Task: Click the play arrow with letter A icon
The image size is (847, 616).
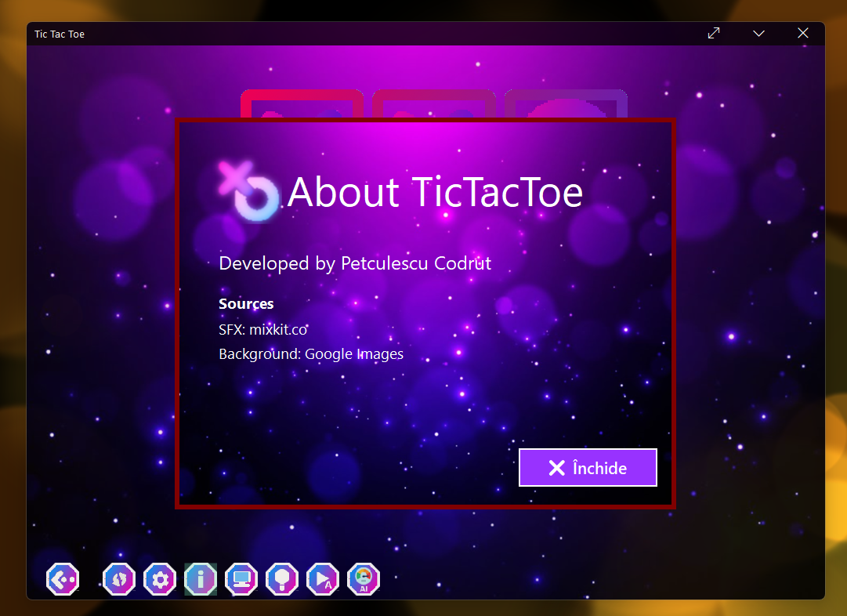Action: [x=323, y=579]
